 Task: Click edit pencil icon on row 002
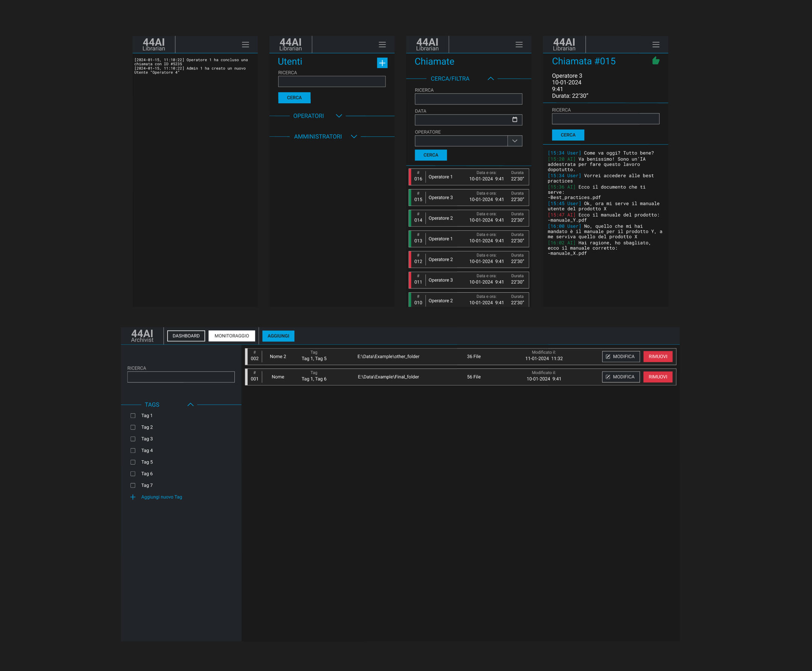(x=608, y=357)
